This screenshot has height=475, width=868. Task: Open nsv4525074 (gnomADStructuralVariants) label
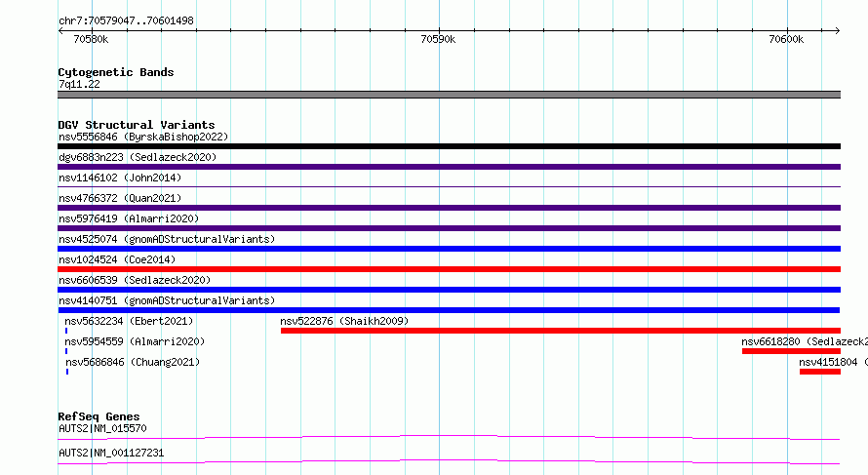tap(167, 239)
